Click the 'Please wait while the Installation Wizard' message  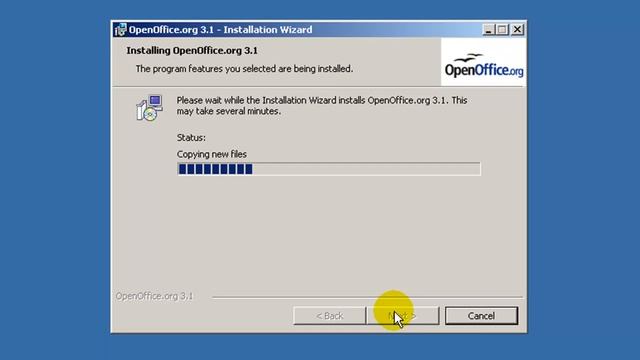click(322, 106)
